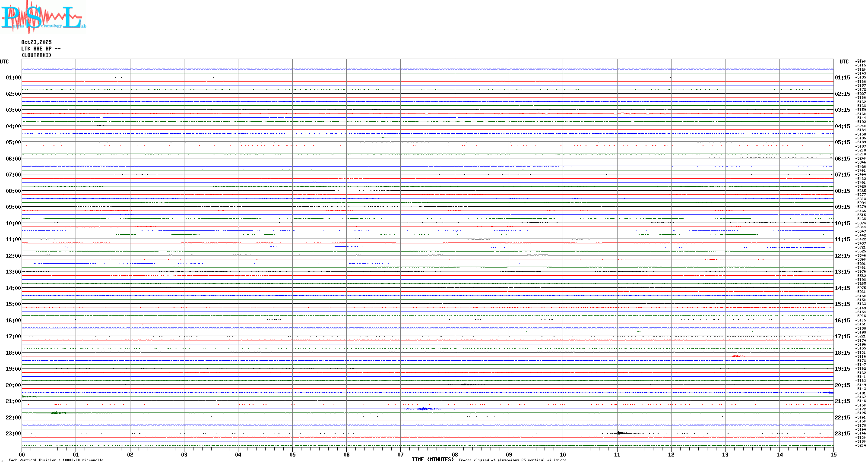868x466 pixels.
Task: Click the Traces clipped footer note
Action: pyautogui.click(x=512, y=460)
